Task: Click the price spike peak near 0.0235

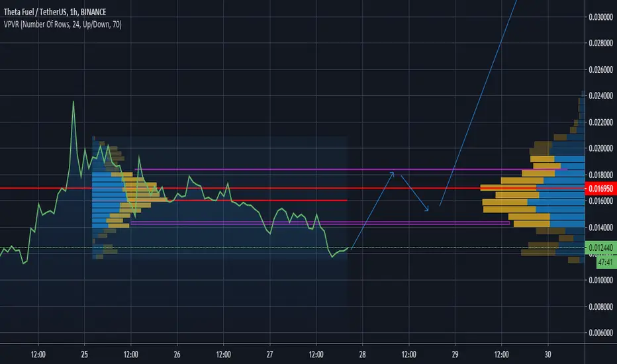Action: [x=73, y=102]
